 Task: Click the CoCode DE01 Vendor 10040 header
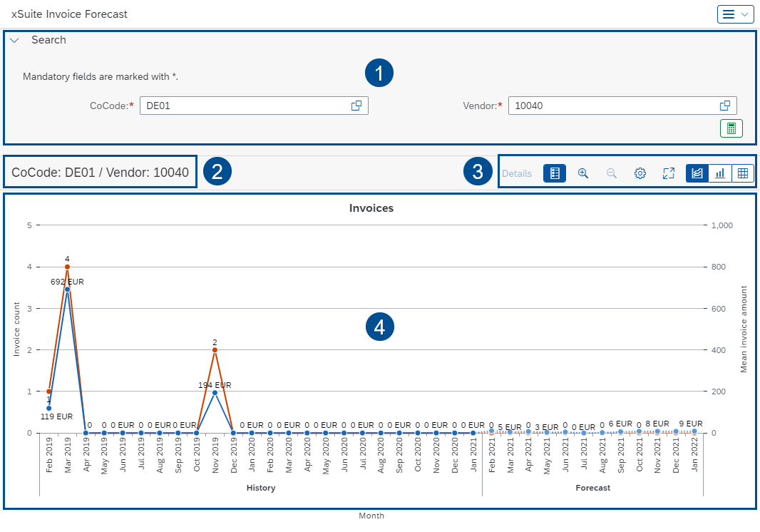click(100, 171)
